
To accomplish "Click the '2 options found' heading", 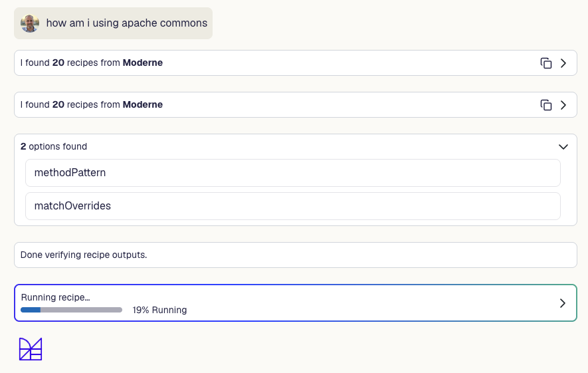I will pos(54,146).
